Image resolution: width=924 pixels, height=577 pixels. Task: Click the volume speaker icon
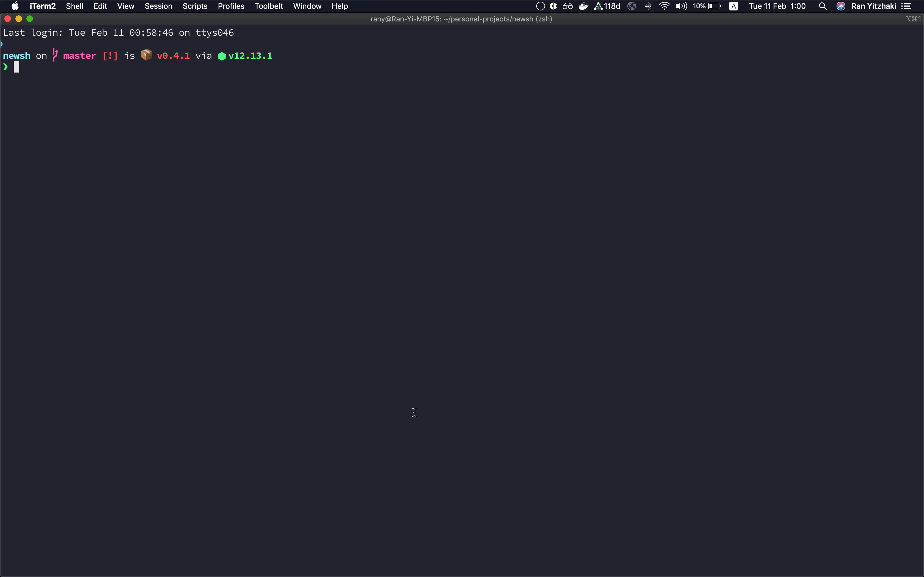click(x=681, y=6)
